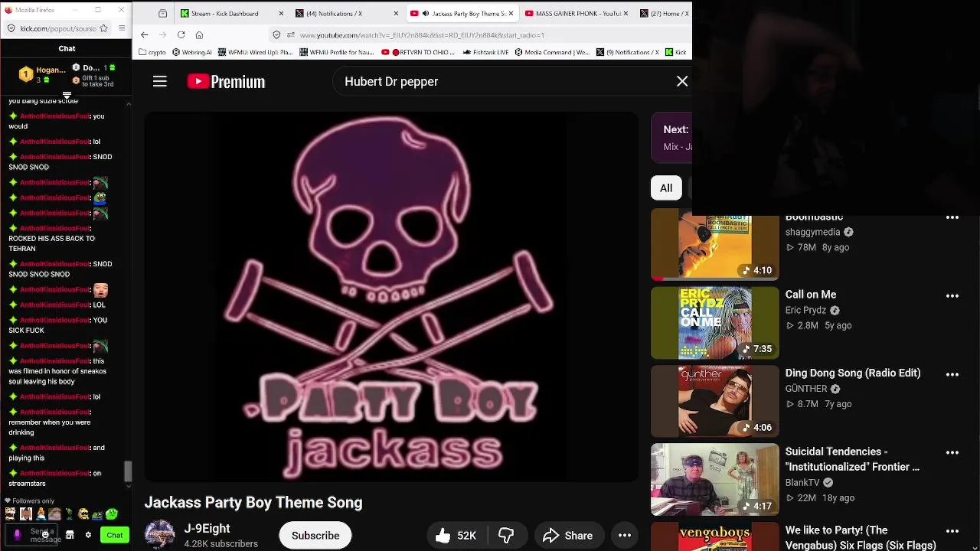Open RETVRN TO OHIO bookmark

click(420, 52)
